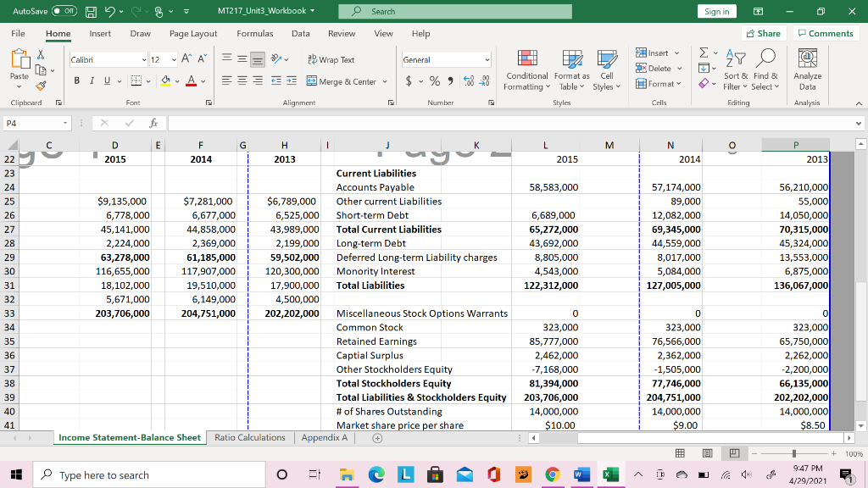Switch to the Formulas ribbon tab
The width and height of the screenshot is (868, 488).
254,34
